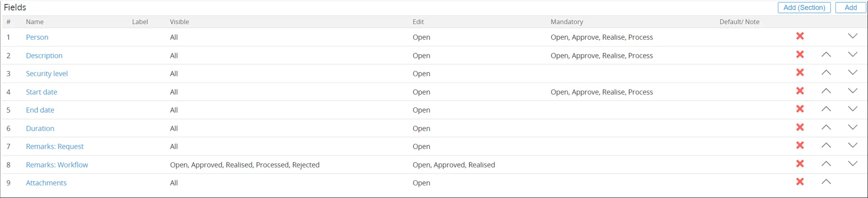Open the Person field link
Screen dimensions: 868x198
click(37, 37)
